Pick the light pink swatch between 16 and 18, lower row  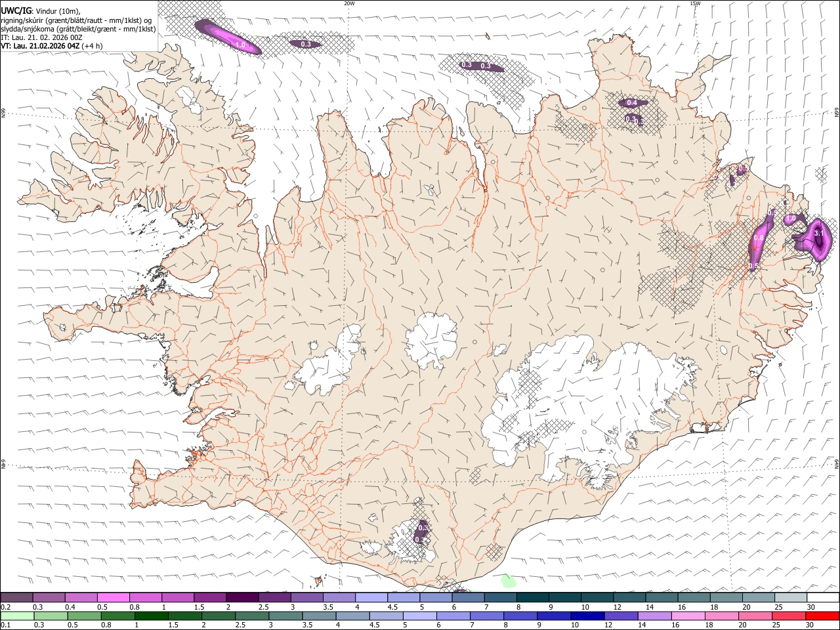pos(688,616)
